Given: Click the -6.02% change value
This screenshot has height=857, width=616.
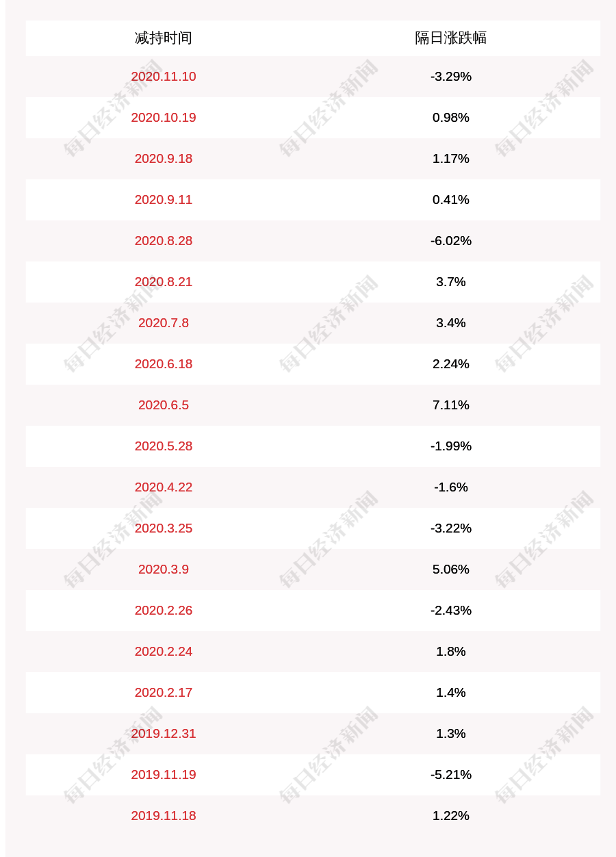Looking at the screenshot, I should pos(450,241).
